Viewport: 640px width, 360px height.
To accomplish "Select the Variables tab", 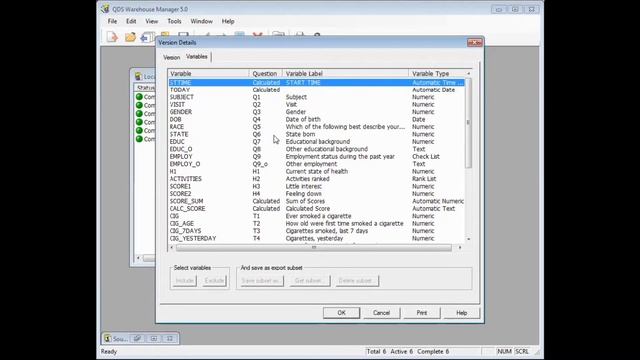I will 197,57.
